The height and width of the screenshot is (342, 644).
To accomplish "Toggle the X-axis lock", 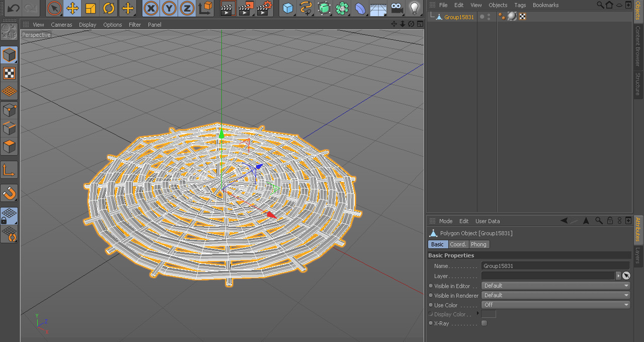I will coord(151,8).
